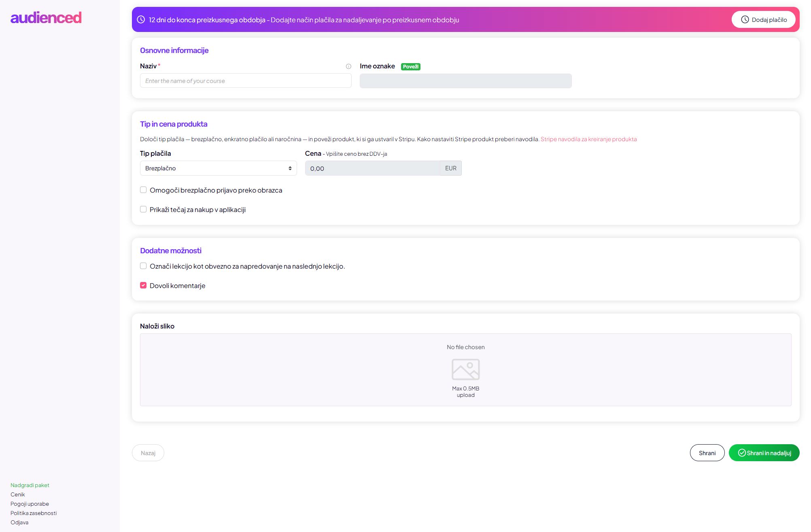Click green Poveži badge next to Ime oznake

point(410,67)
